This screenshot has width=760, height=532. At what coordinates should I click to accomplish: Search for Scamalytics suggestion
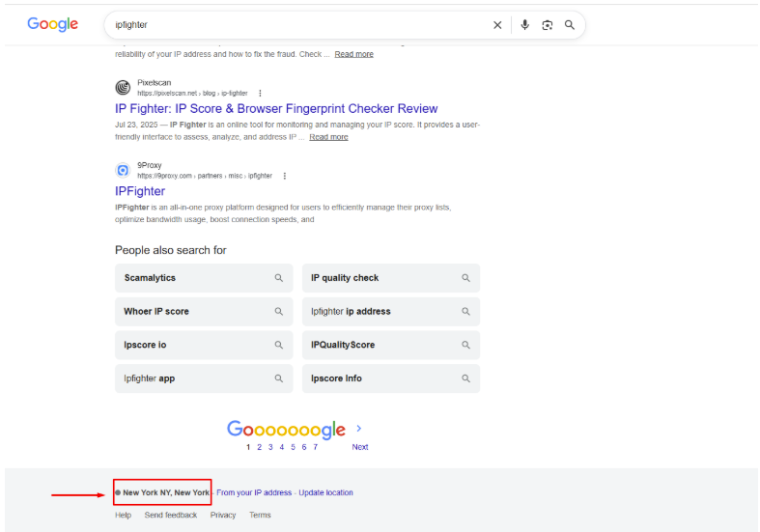[204, 278]
